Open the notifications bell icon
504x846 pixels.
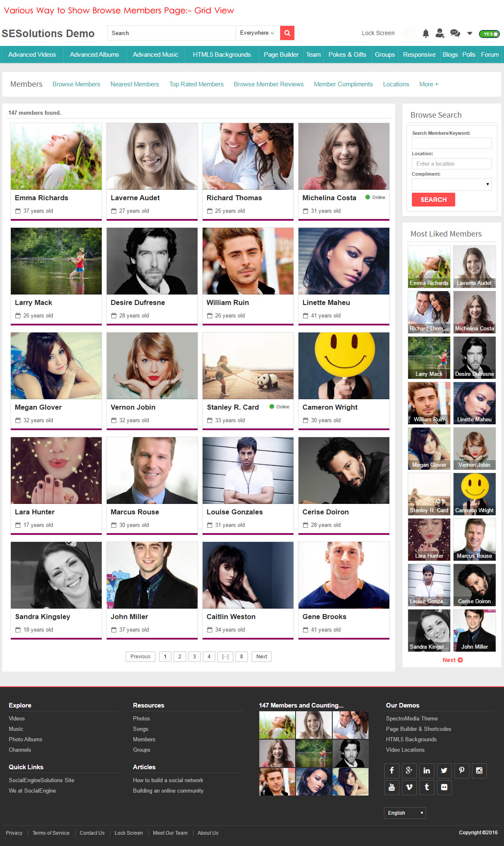pyautogui.click(x=426, y=33)
